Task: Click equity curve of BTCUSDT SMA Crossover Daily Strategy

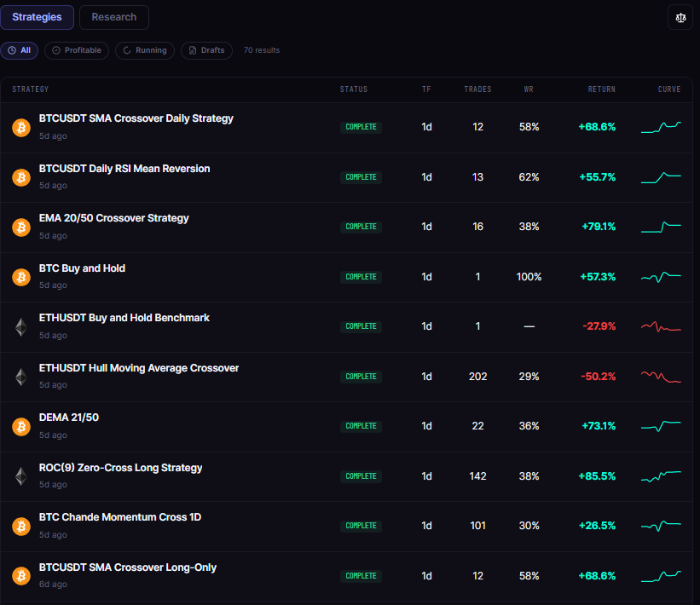Action: click(x=661, y=127)
